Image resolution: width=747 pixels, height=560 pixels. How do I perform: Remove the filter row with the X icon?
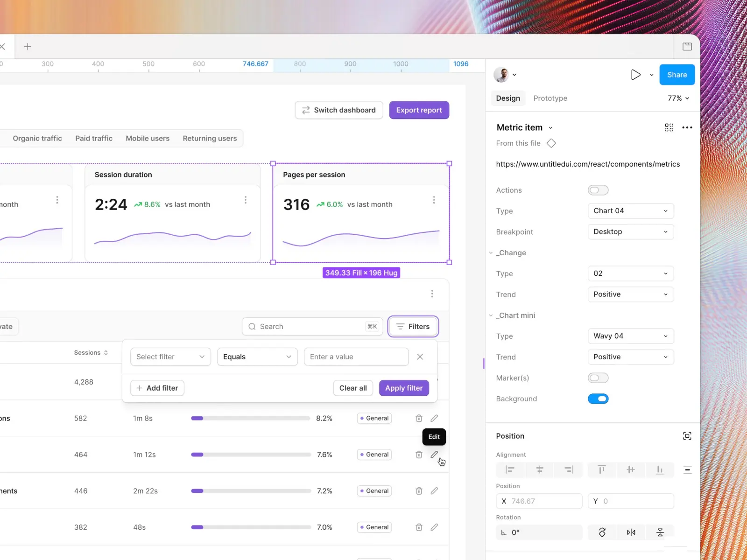click(420, 357)
